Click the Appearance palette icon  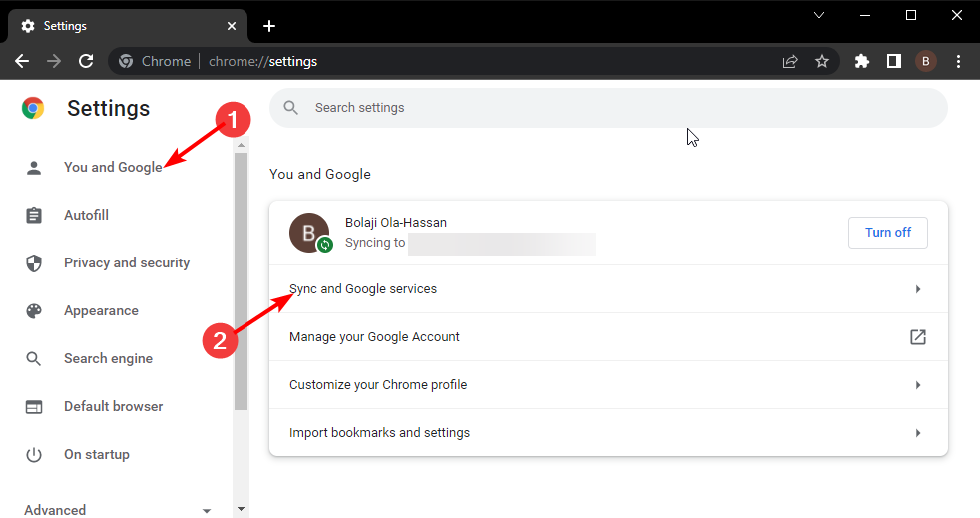coord(34,311)
